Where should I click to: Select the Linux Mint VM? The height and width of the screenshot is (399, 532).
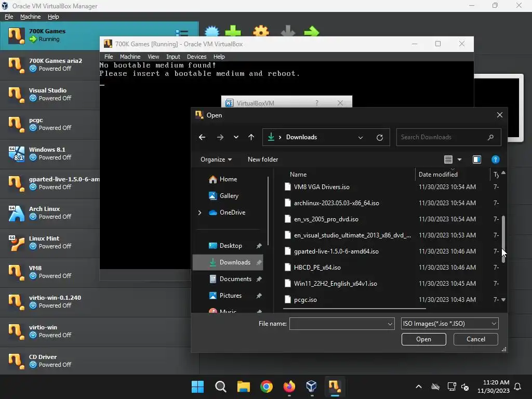tap(49, 243)
